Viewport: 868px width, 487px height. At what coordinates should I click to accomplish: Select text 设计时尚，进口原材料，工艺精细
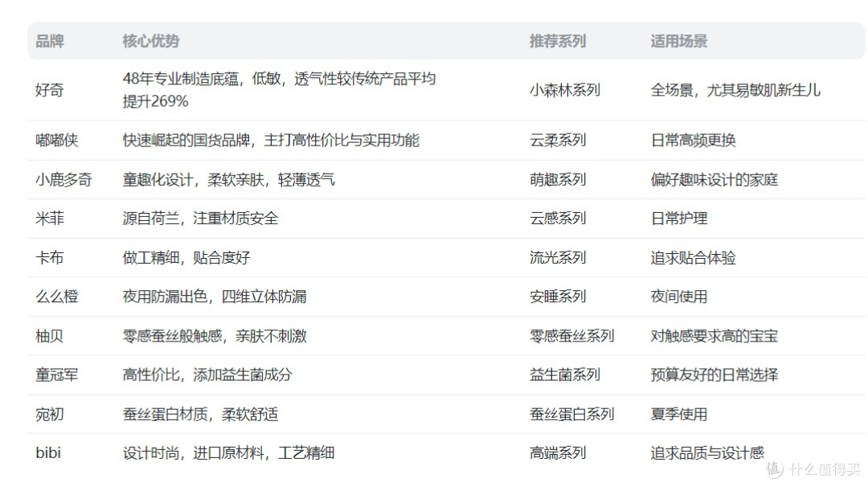click(x=228, y=452)
